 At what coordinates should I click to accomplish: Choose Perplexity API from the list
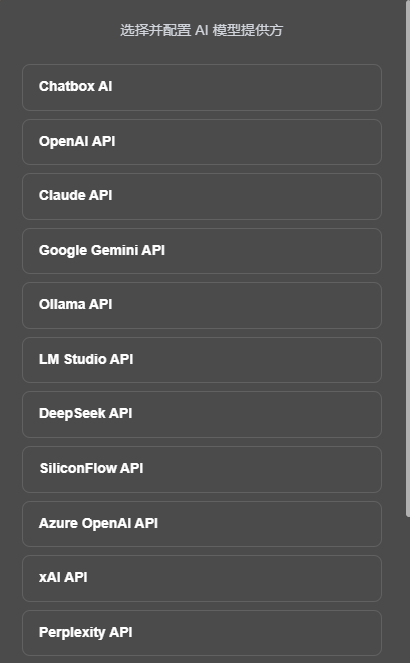202,633
